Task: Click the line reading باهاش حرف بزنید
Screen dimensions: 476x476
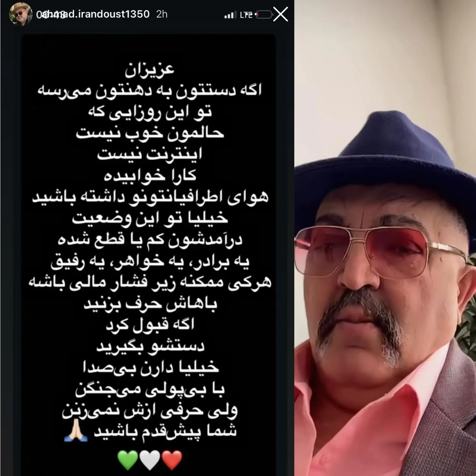Action: pyautogui.click(x=150, y=303)
